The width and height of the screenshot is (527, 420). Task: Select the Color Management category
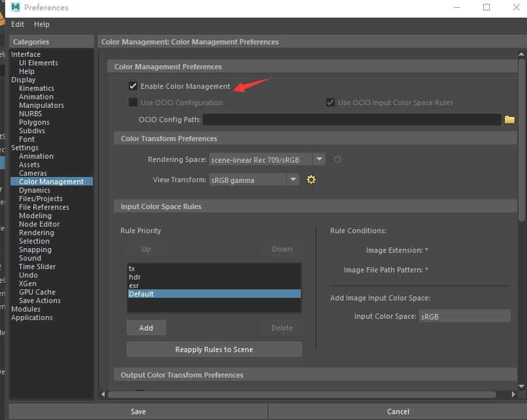pos(52,182)
